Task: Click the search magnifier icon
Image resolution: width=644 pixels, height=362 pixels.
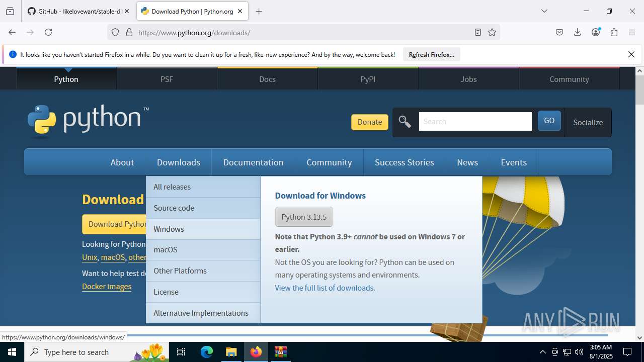Action: [x=405, y=122]
